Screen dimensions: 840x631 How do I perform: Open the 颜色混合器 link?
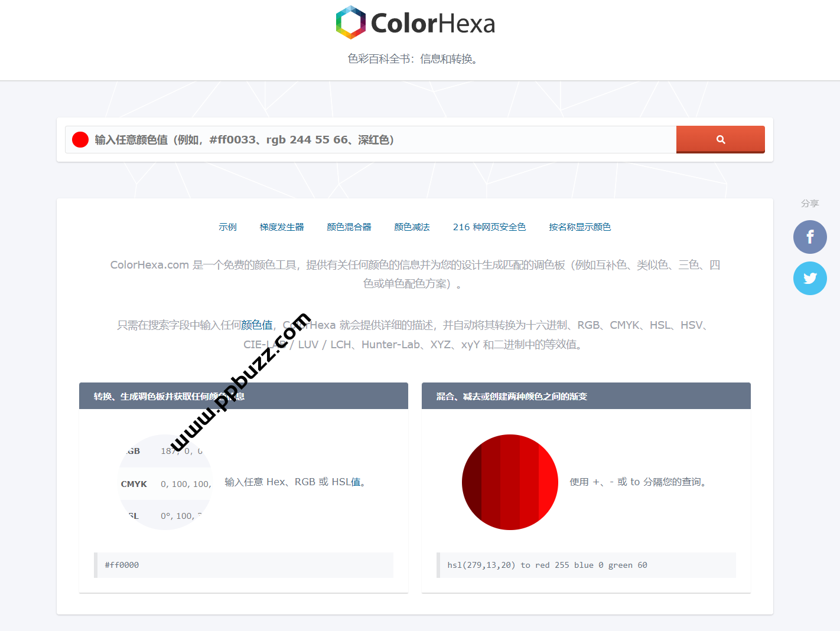(x=349, y=227)
